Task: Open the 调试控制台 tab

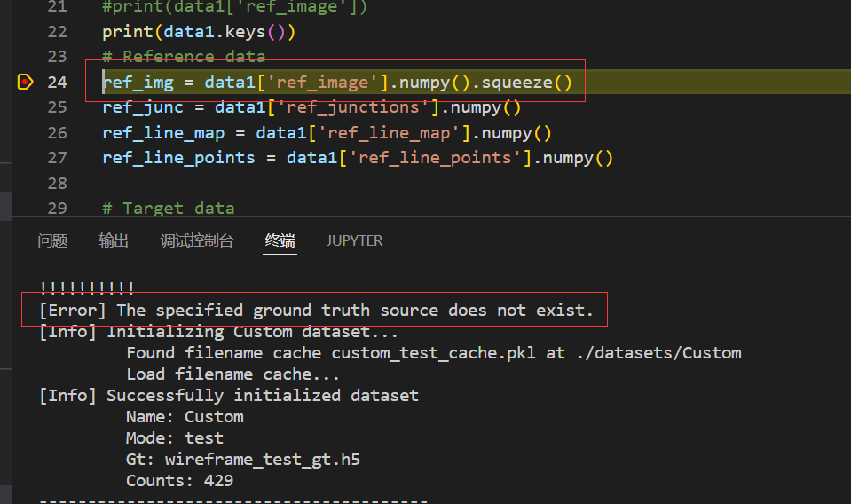Action: click(x=197, y=240)
